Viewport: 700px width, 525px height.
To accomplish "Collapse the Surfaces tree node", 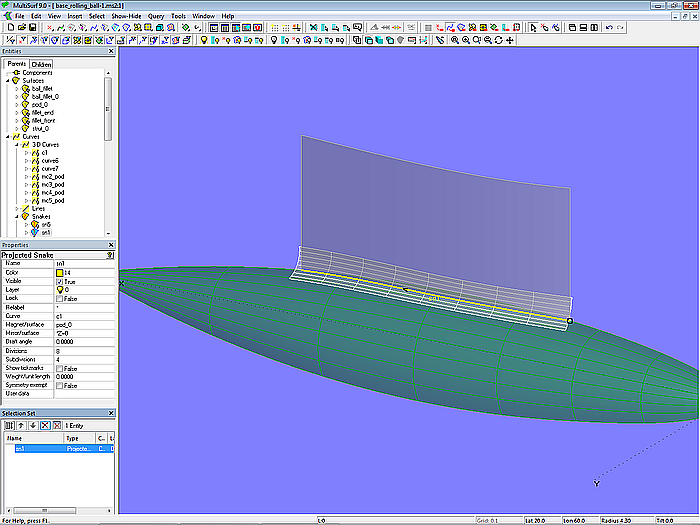I will 8,81.
